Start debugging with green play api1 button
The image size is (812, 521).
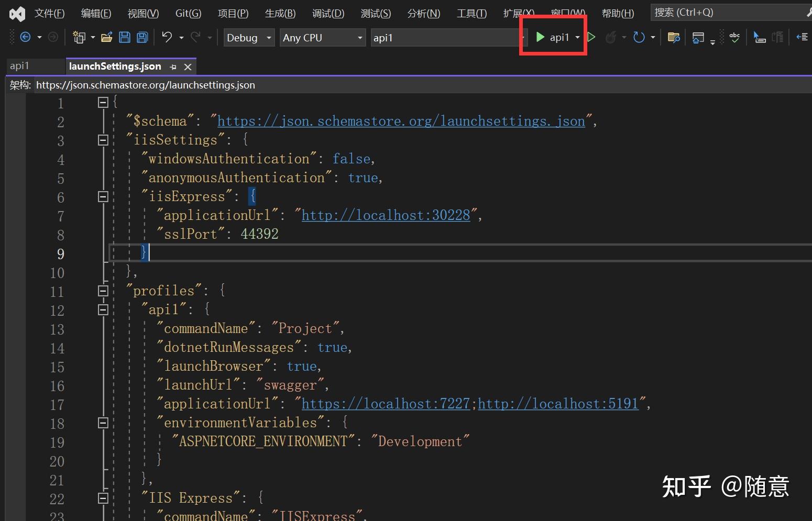tap(553, 37)
